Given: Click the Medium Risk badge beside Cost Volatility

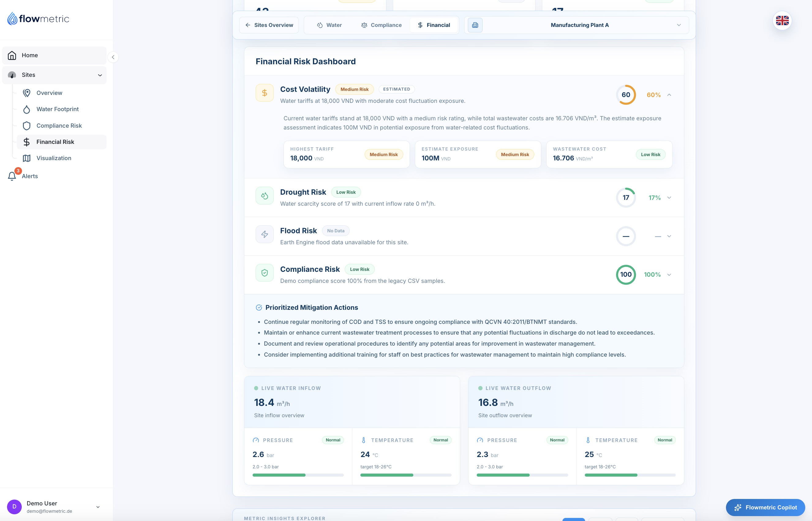Looking at the screenshot, I should click(354, 89).
